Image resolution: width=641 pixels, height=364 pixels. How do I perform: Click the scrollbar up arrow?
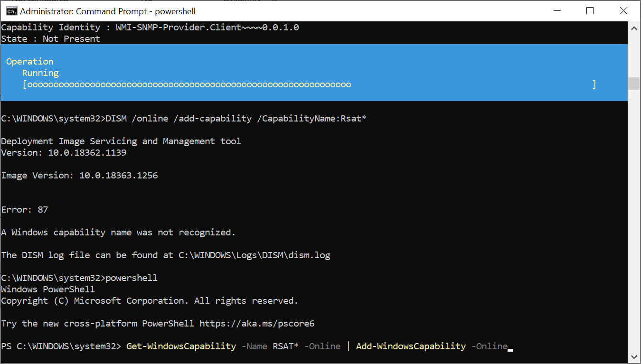click(634, 28)
